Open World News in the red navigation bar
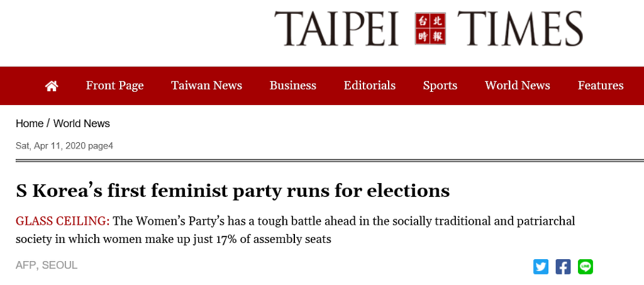Screen dimensions: 644x285 tap(517, 86)
